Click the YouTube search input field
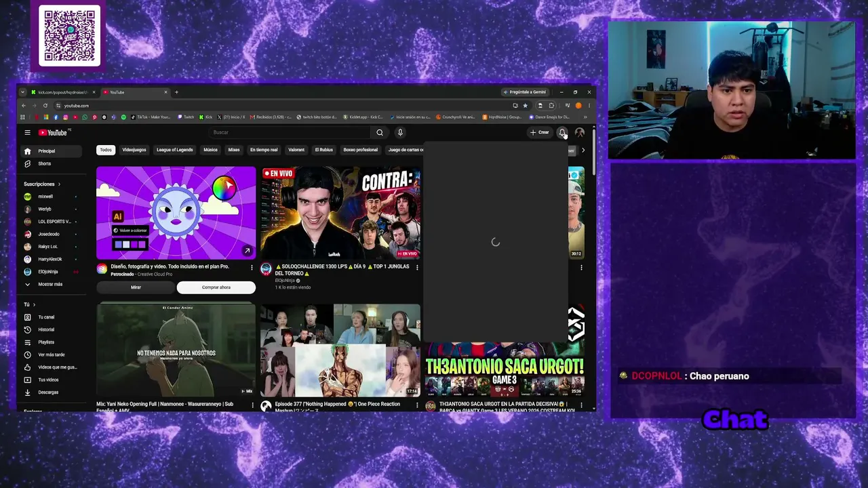868x488 pixels. 290,133
